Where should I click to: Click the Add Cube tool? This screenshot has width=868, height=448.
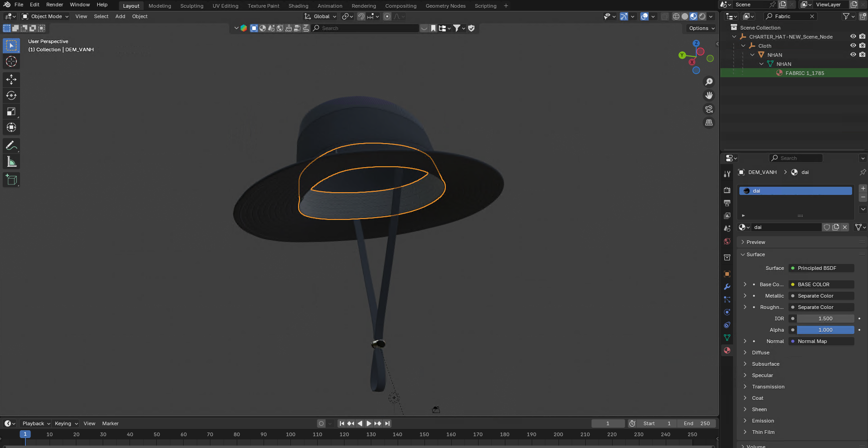[x=11, y=180]
